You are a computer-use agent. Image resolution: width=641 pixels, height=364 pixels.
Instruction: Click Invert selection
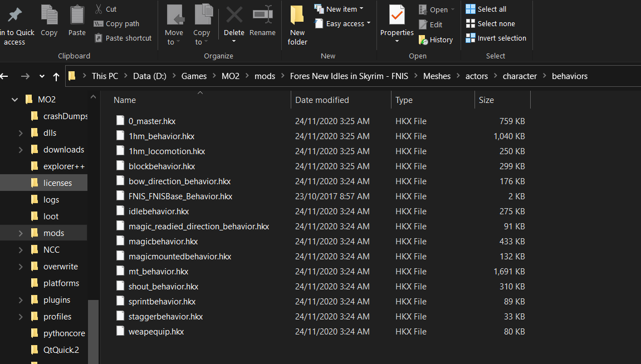pos(496,38)
